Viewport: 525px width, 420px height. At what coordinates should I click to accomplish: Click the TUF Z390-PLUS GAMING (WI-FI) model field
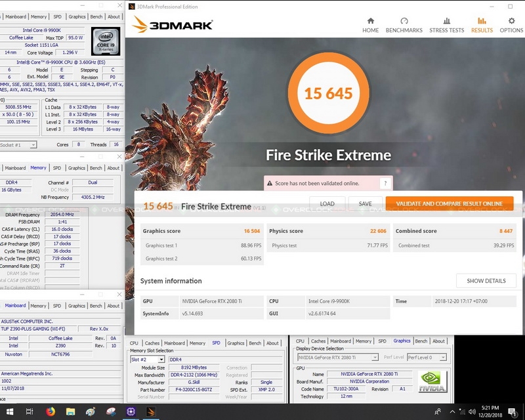[x=38, y=329]
